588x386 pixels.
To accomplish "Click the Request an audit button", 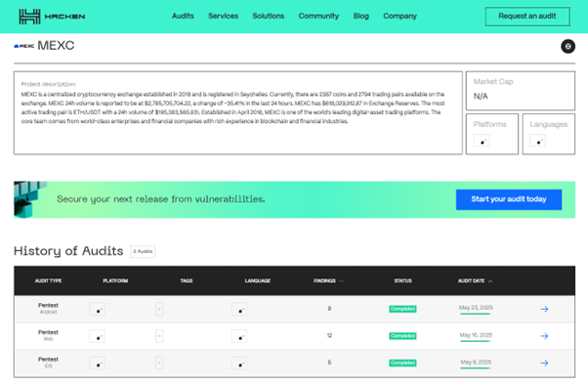I will (527, 17).
